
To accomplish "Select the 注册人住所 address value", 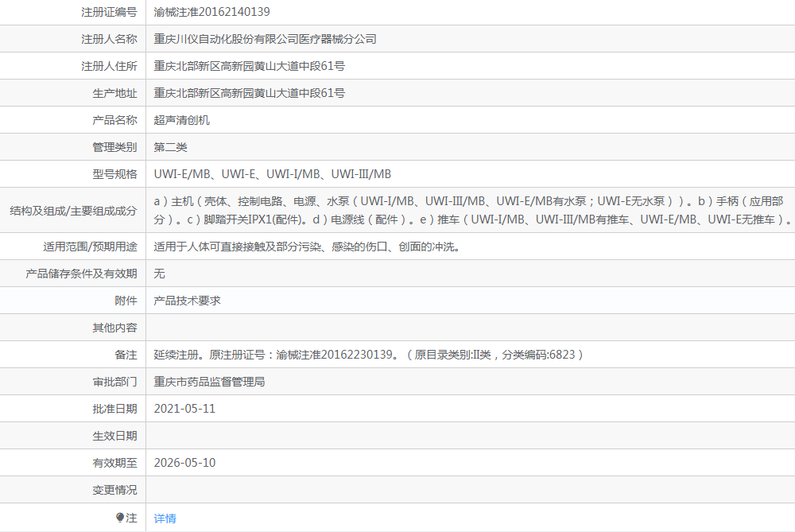I will point(249,66).
